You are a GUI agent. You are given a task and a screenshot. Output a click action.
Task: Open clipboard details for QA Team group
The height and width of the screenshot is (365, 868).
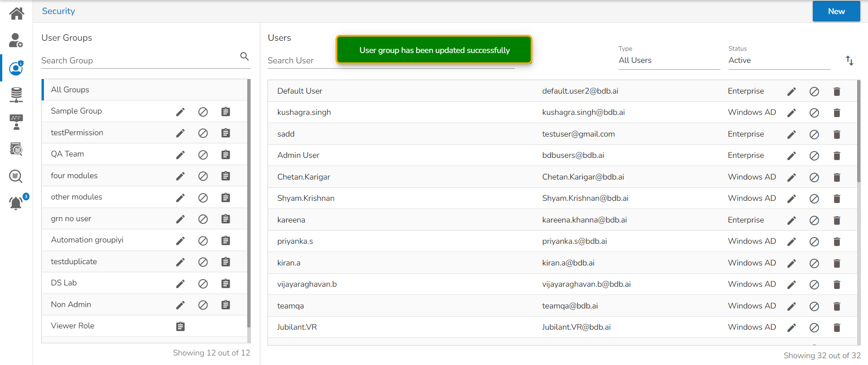[225, 155]
